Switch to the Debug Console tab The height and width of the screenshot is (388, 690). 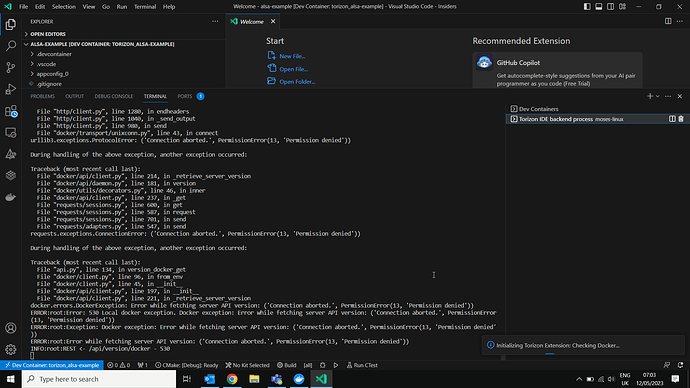tap(114, 96)
